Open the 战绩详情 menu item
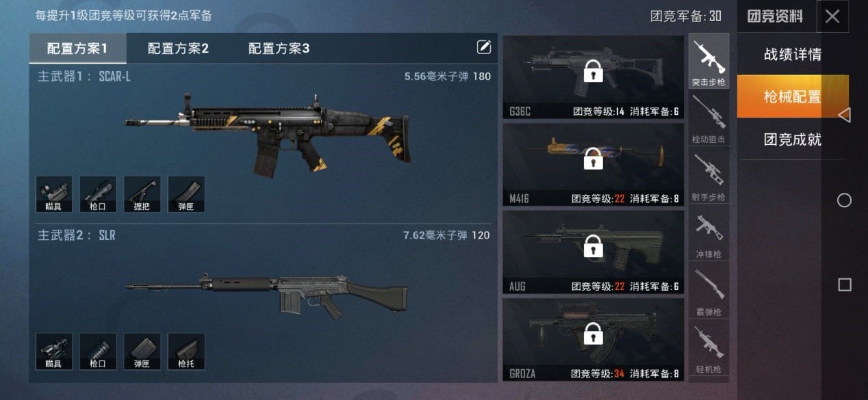This screenshot has height=400, width=868. point(793,55)
